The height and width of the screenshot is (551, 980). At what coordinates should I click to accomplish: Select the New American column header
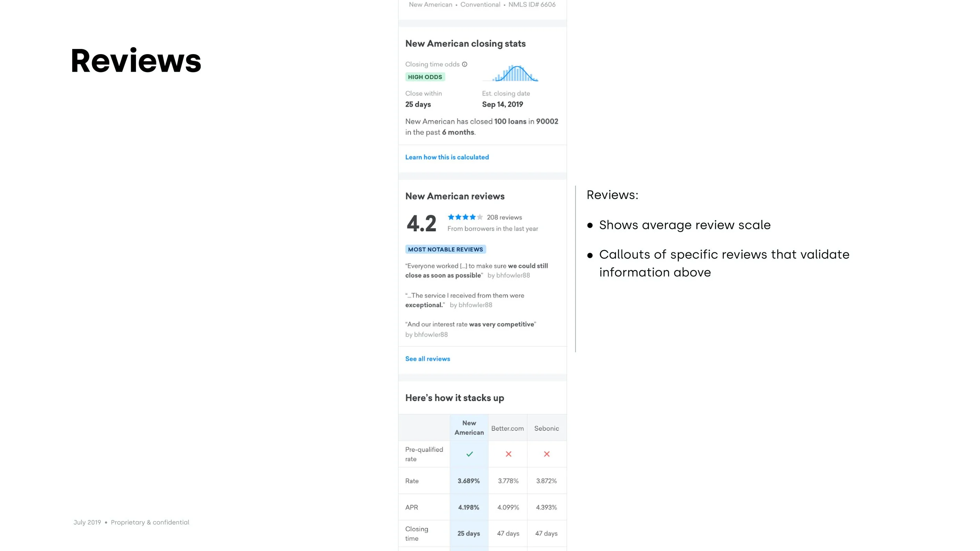(x=469, y=428)
